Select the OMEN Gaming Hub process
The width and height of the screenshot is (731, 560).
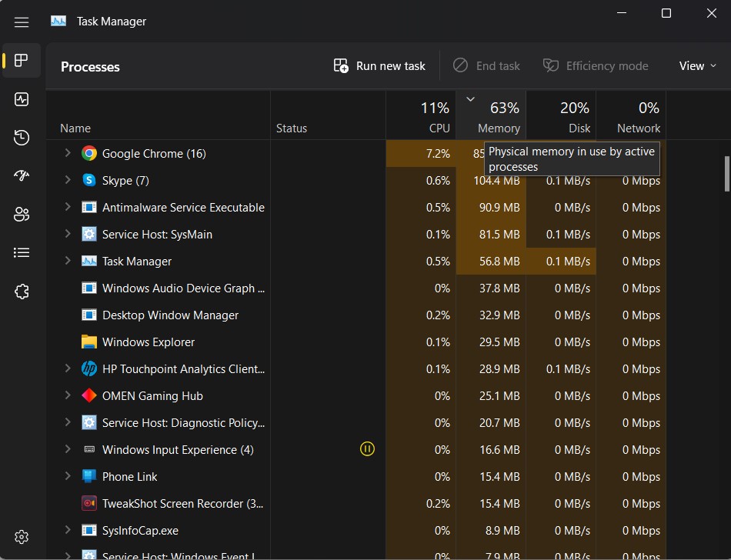pos(154,395)
